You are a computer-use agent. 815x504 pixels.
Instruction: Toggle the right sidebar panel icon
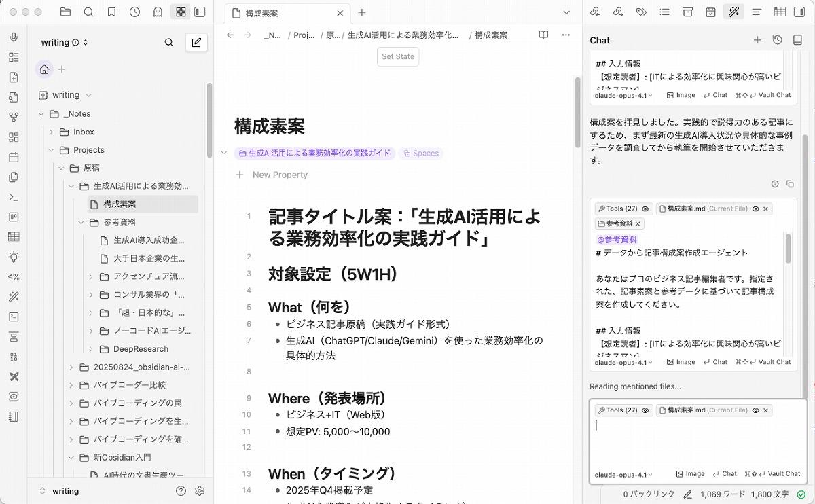click(x=800, y=12)
